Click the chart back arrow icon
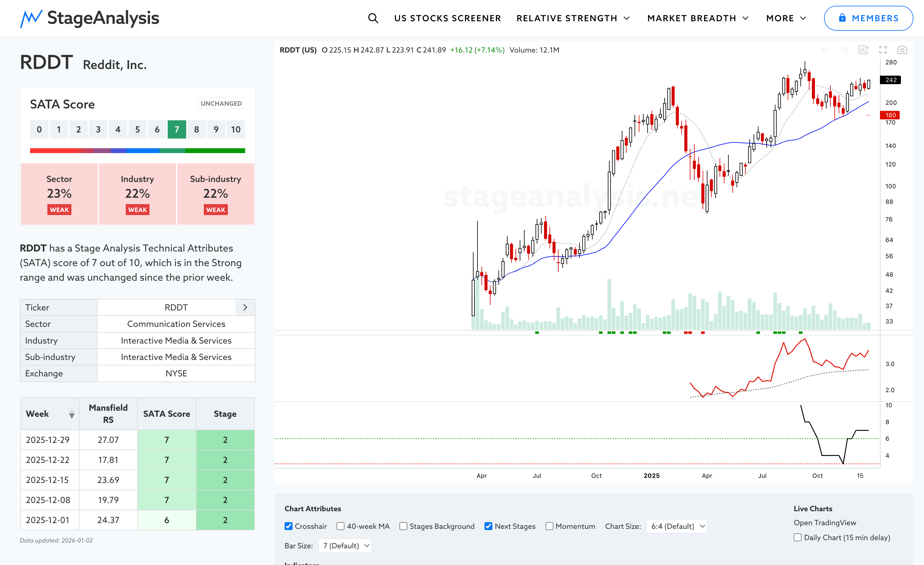 coord(825,50)
